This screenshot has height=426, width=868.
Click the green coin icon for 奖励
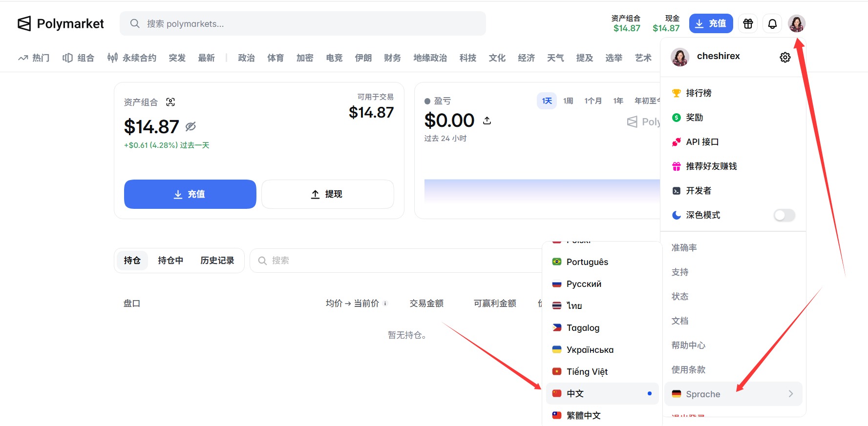click(677, 117)
